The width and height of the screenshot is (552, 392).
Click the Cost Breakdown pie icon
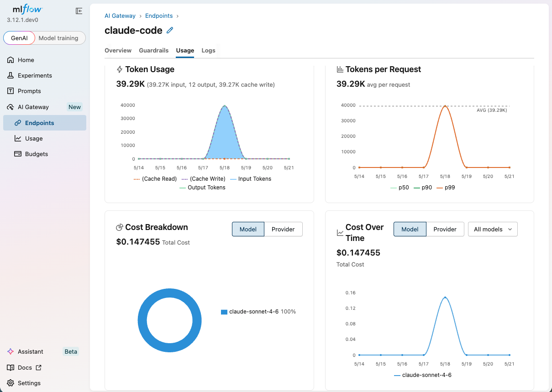[120, 227]
